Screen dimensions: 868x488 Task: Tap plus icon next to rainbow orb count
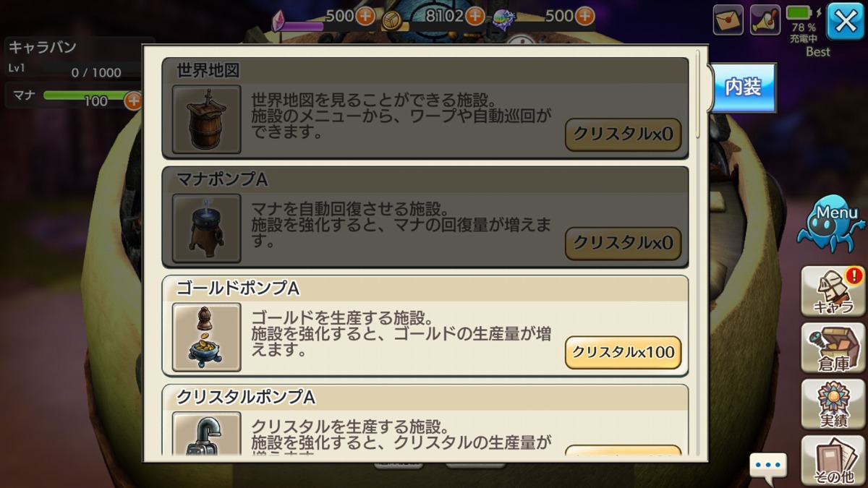click(x=585, y=15)
